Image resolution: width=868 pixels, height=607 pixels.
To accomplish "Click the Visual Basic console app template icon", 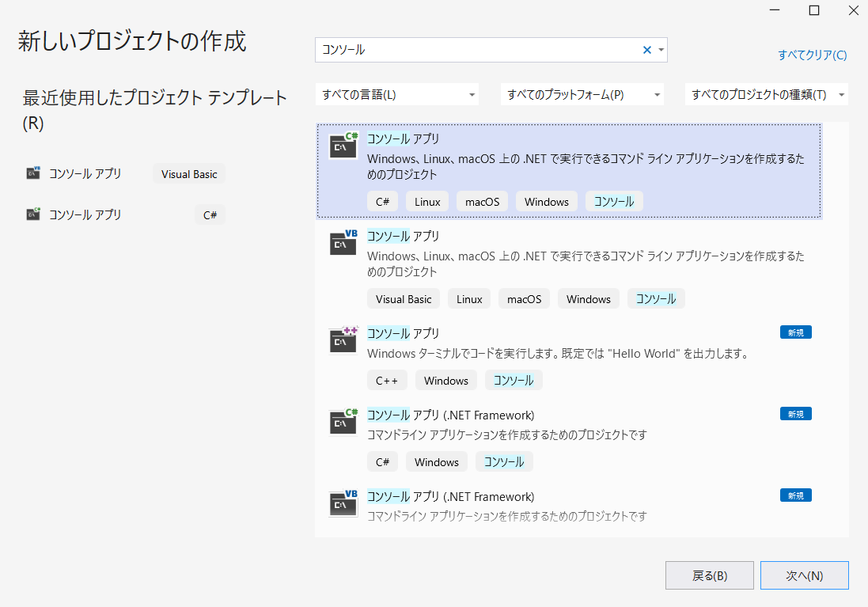I will [343, 243].
